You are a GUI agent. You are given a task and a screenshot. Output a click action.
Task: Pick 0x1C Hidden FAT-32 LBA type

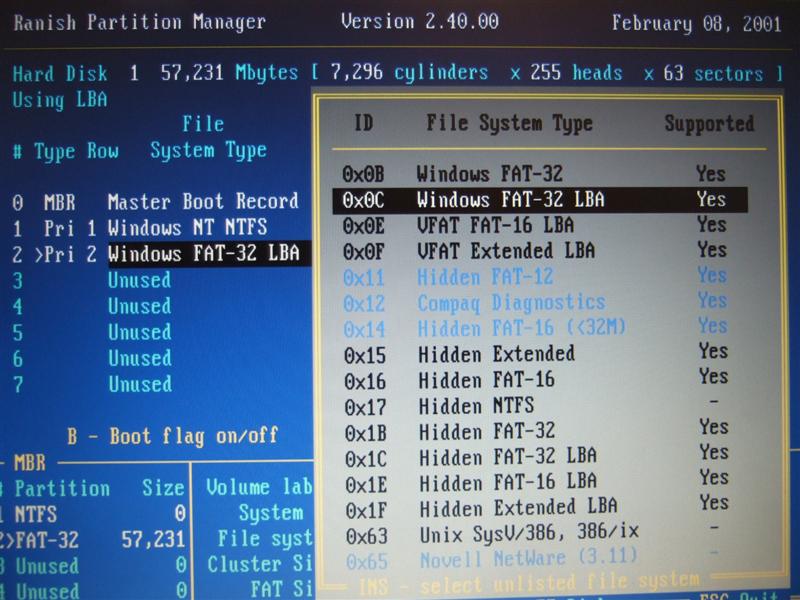click(536, 457)
